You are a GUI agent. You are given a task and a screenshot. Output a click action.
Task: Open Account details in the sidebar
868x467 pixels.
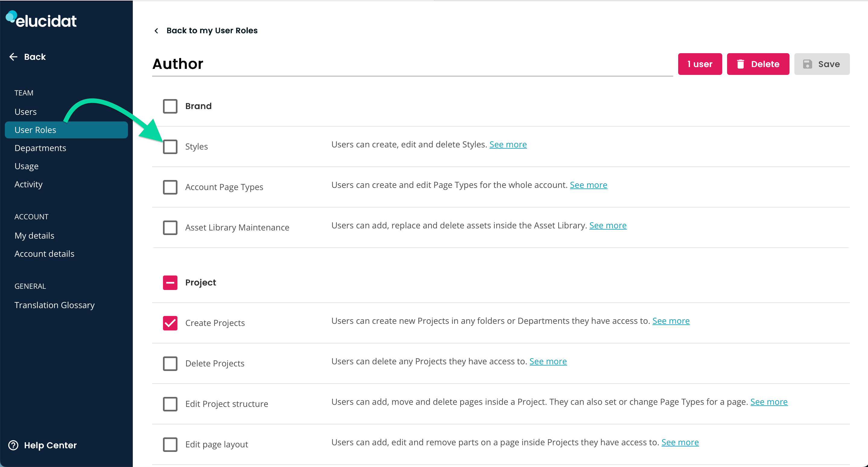click(x=44, y=254)
